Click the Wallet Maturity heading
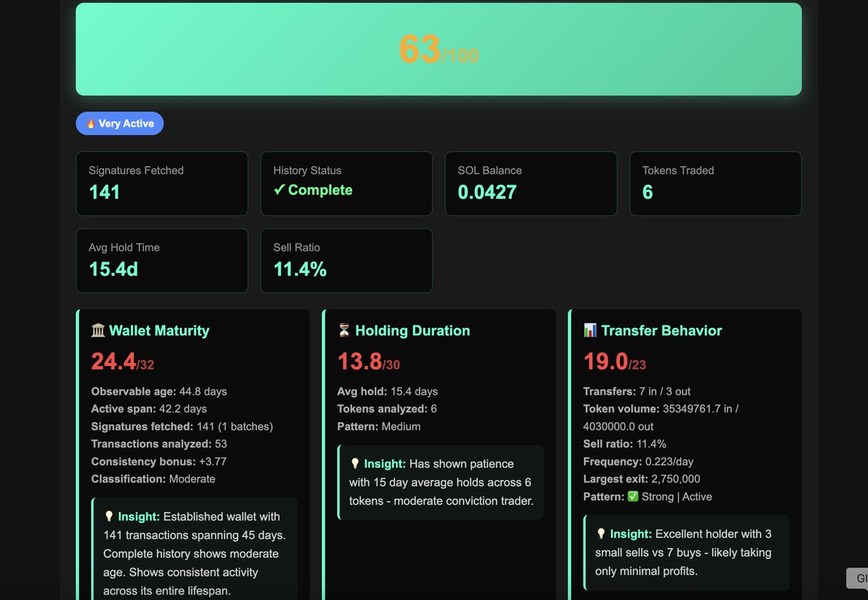The image size is (868, 600). (x=150, y=330)
